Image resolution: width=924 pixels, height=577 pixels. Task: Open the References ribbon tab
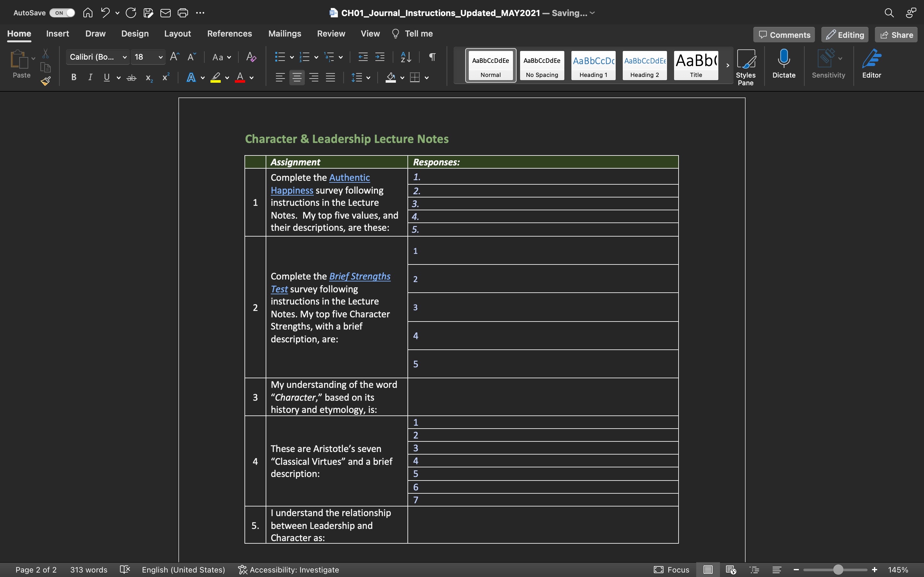229,34
